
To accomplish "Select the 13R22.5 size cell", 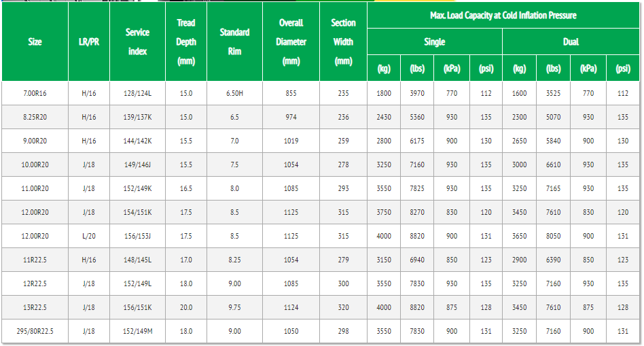I will (35, 307).
